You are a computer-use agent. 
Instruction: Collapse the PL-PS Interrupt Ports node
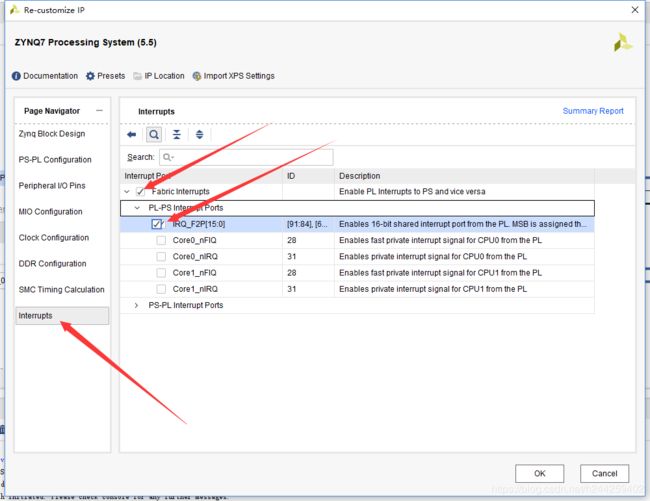point(137,208)
